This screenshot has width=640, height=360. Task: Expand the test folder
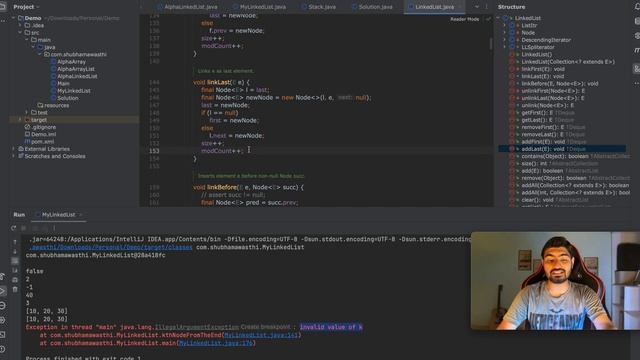(27, 112)
